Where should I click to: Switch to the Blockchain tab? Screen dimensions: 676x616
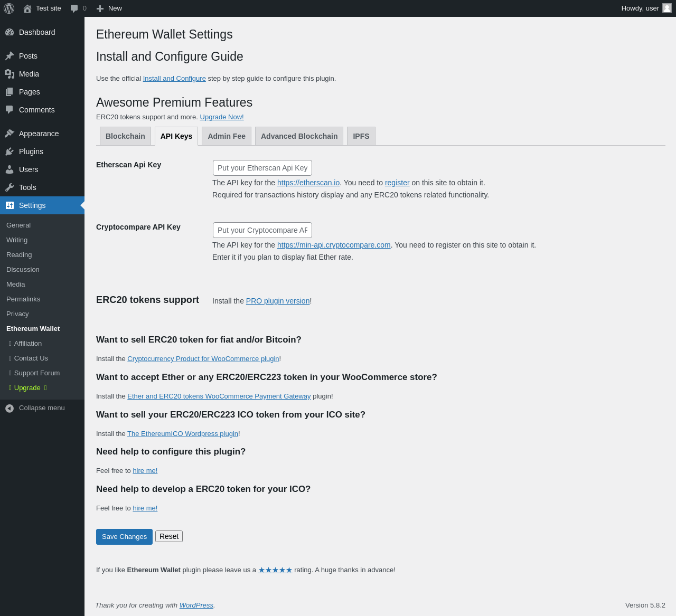[125, 136]
